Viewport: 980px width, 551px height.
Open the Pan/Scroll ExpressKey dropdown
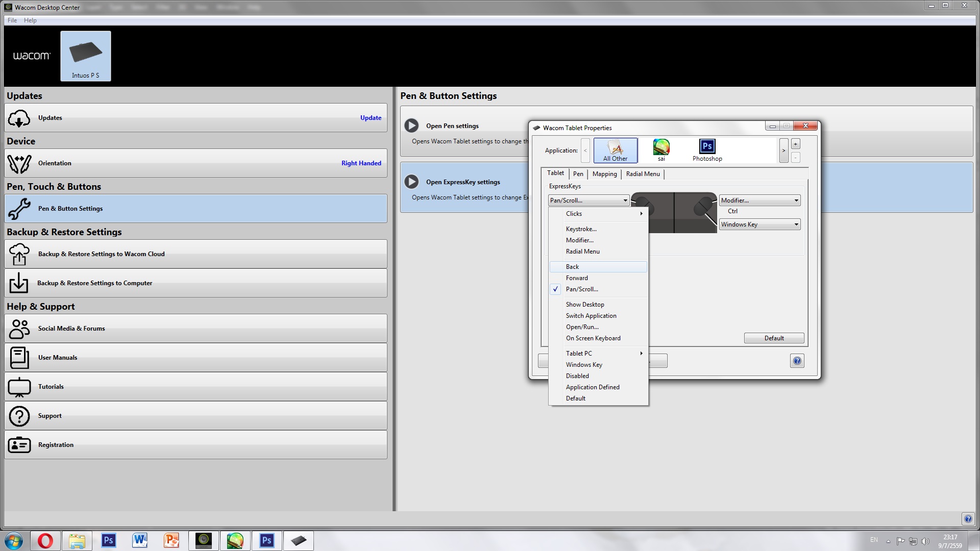(589, 201)
